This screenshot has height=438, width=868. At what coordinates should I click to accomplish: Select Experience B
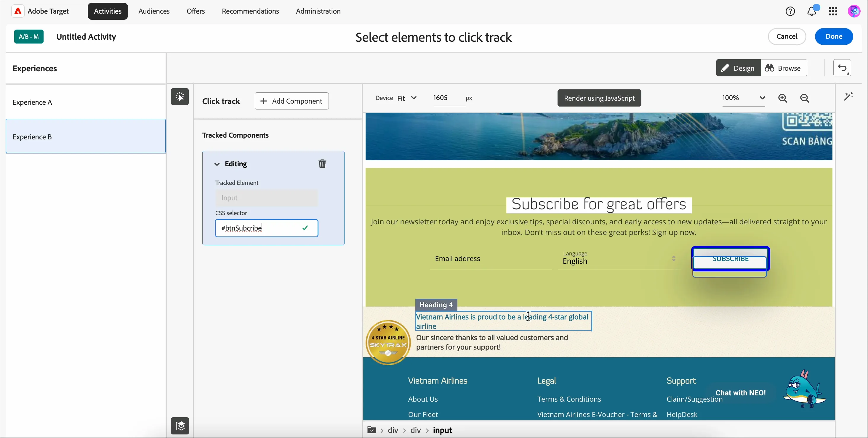86,136
